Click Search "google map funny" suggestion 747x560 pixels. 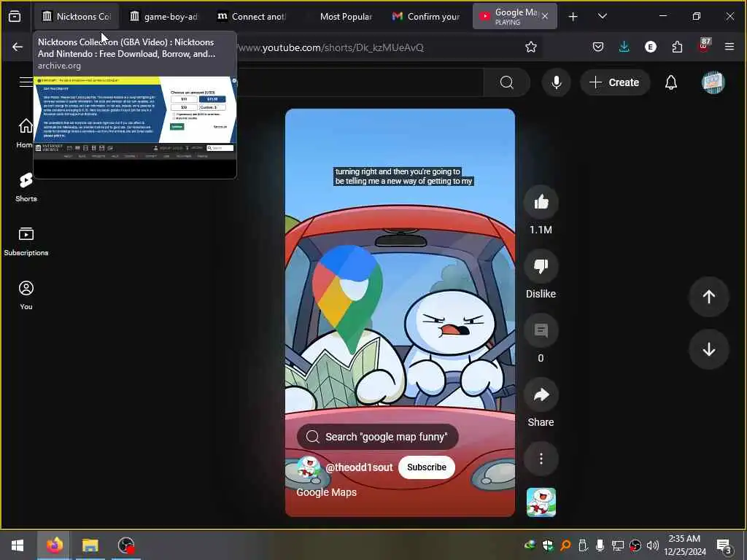click(377, 437)
